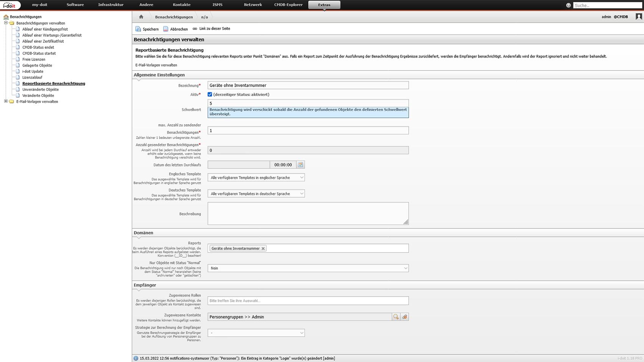Open Ablauf einer Zertifikatfrist tree item

click(x=43, y=41)
